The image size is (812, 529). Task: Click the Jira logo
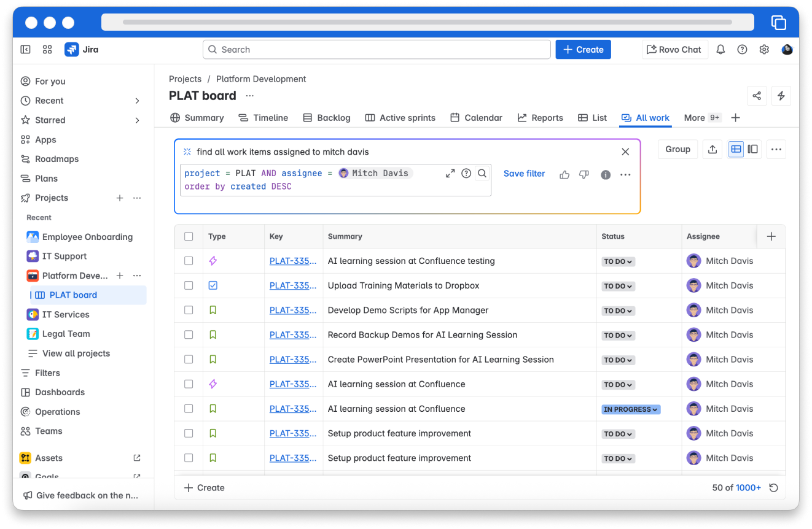(82, 50)
